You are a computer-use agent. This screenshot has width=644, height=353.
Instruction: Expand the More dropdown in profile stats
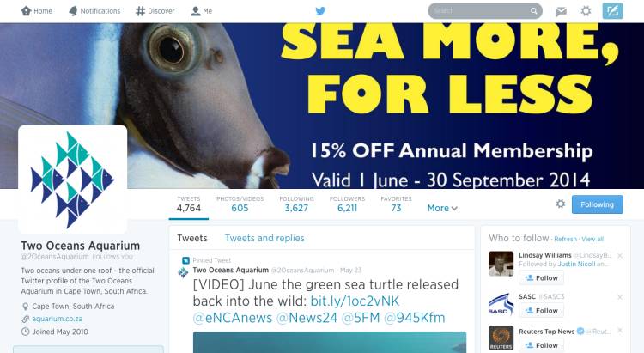click(442, 208)
